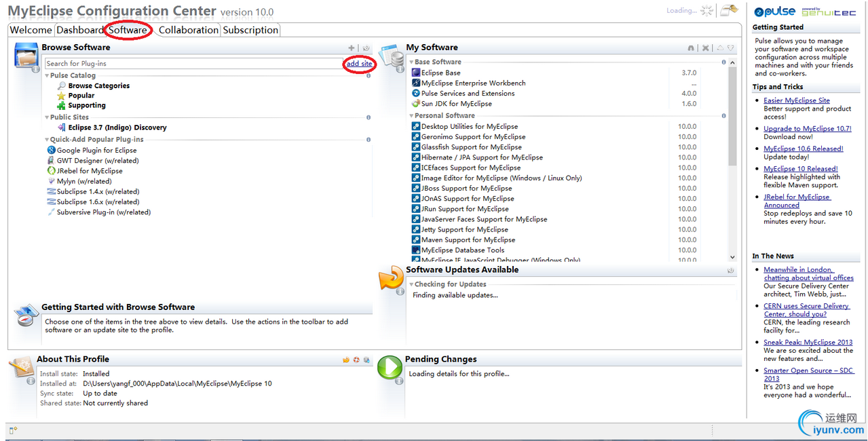Click the status bar icon at bottom left
This screenshot has height=441, width=868.
pos(13,429)
